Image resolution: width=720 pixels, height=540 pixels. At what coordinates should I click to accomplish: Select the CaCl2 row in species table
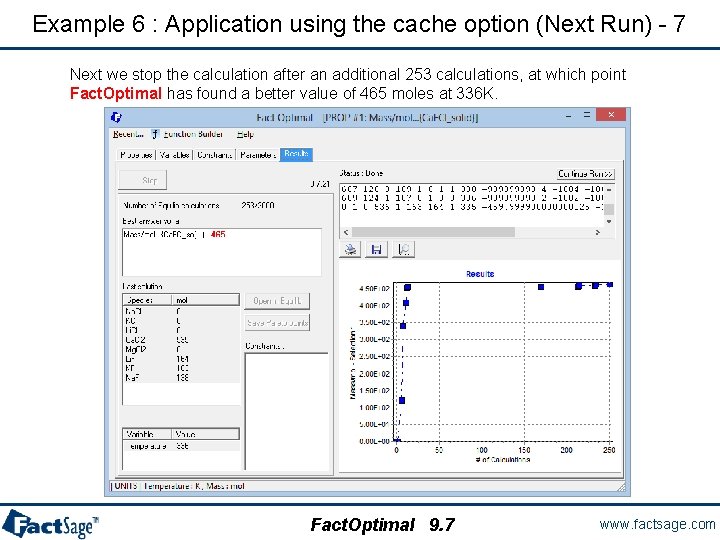[181, 340]
